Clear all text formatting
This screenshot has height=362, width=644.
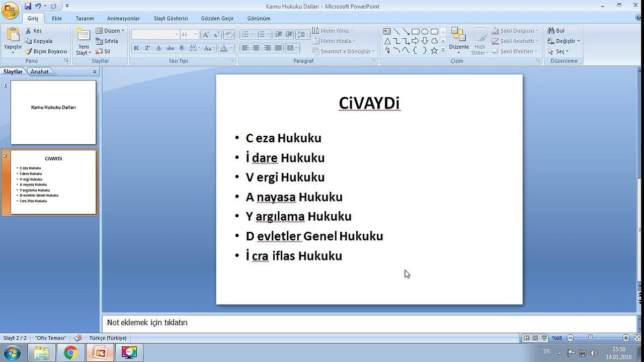click(228, 35)
